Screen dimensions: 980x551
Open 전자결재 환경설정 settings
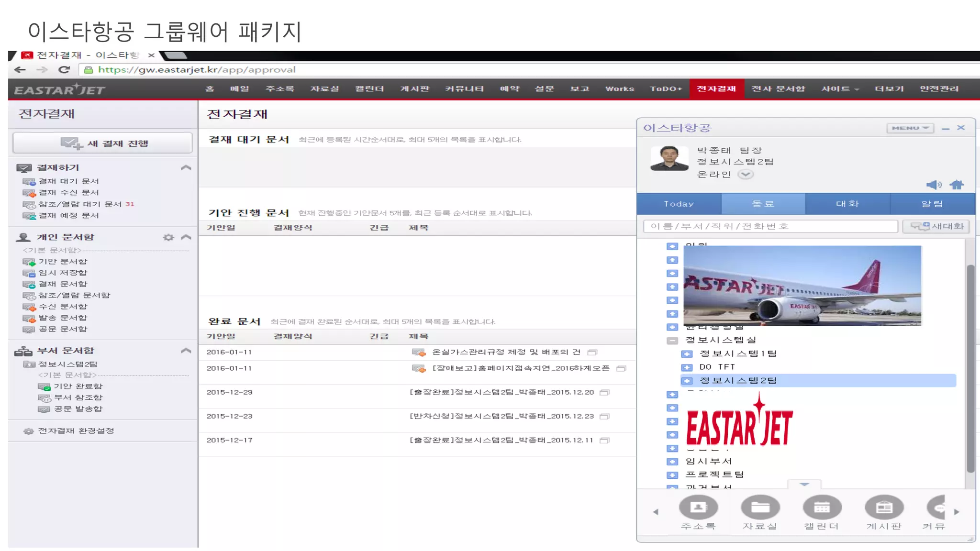pos(76,431)
